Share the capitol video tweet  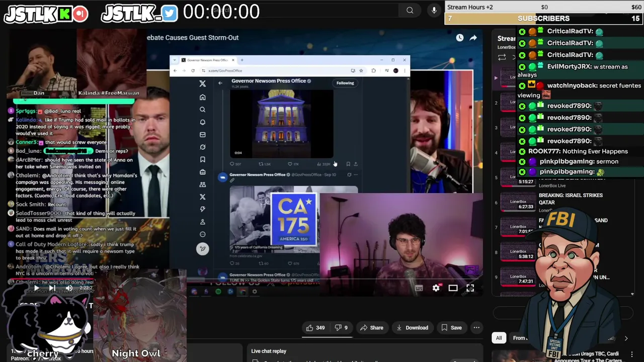click(x=356, y=164)
